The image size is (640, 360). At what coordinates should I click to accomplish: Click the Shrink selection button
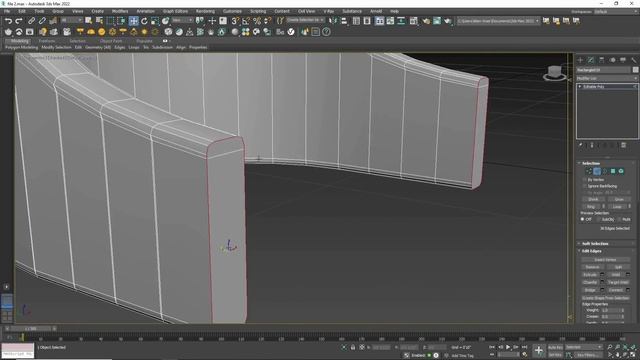point(593,199)
